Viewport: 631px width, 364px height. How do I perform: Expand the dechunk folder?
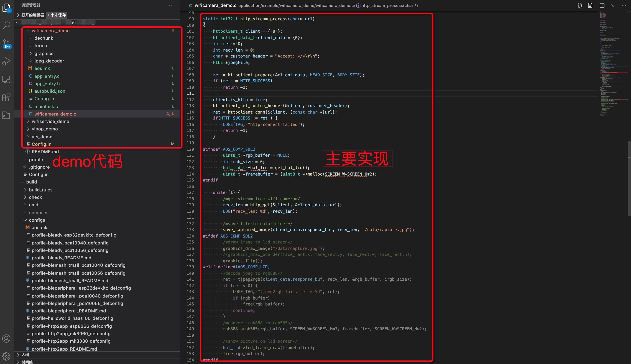coord(31,38)
